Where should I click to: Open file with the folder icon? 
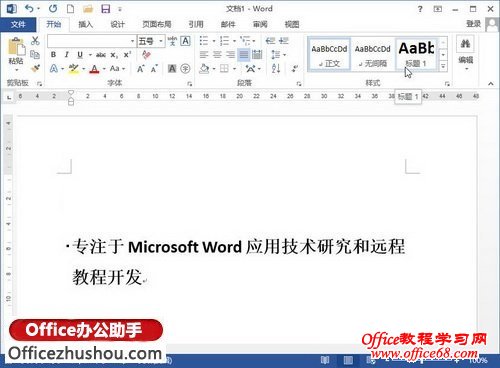pyautogui.click(x=88, y=9)
